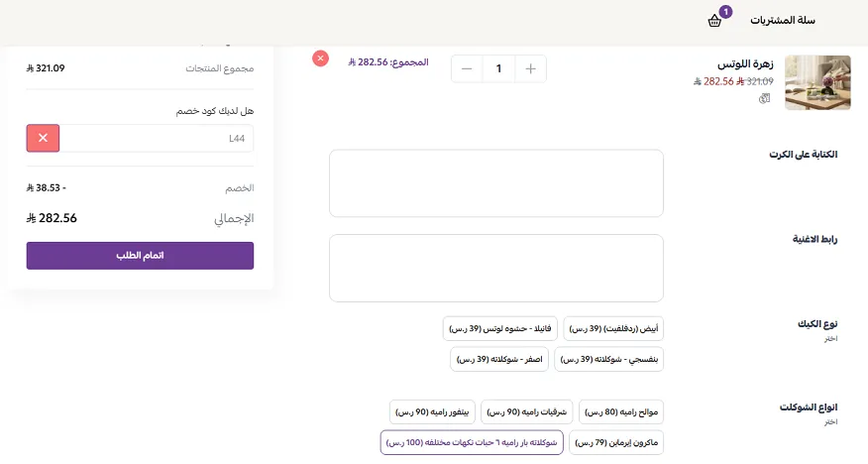
Task: Click سلة المشتريات heading
Action: tap(782, 21)
